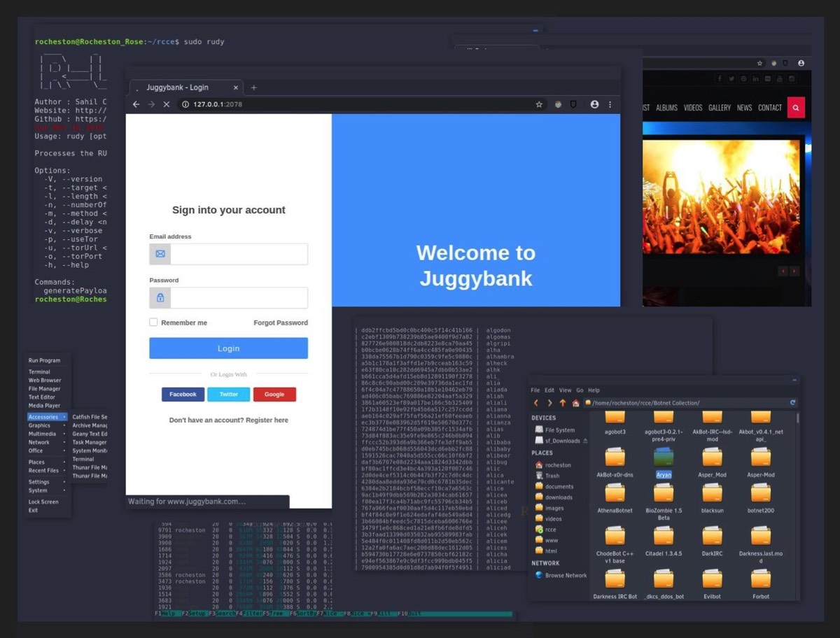Click the file manager vertical scrollbar
Viewport: 840px width, 638px height.
(797, 420)
